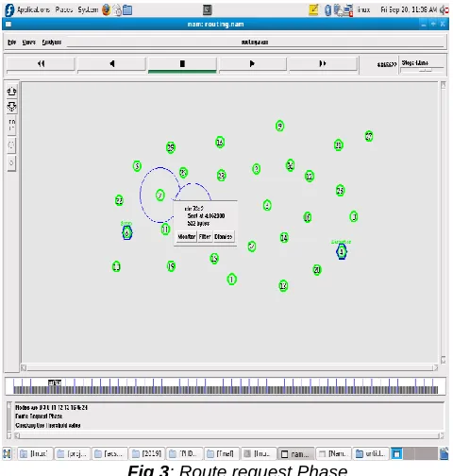The width and height of the screenshot is (453, 476).
Task: Click the zoom out tool
Action: [x=11, y=107]
